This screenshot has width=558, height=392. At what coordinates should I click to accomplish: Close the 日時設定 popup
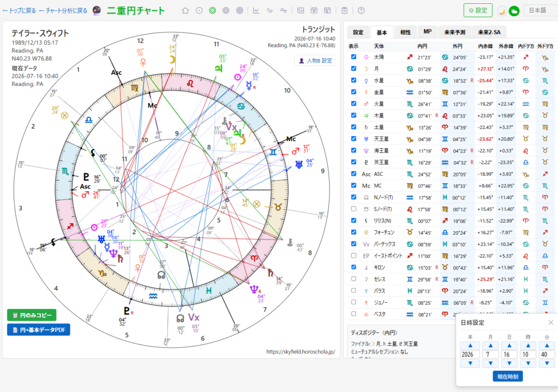pyautogui.click(x=551, y=323)
